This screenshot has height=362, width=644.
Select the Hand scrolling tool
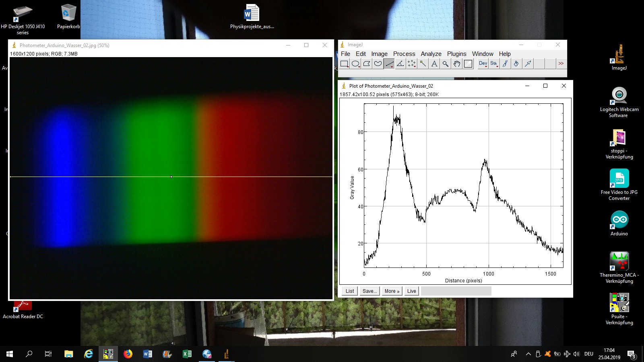click(457, 64)
